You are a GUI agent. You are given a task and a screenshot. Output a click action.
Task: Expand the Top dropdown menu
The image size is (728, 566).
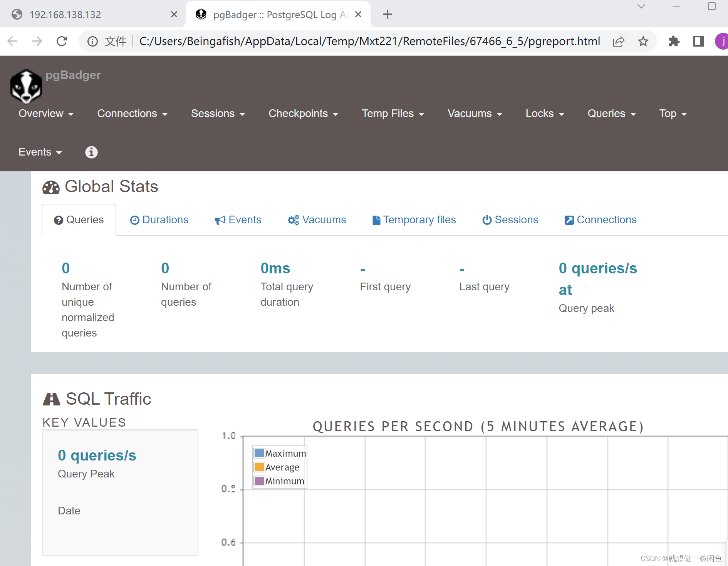coord(673,114)
